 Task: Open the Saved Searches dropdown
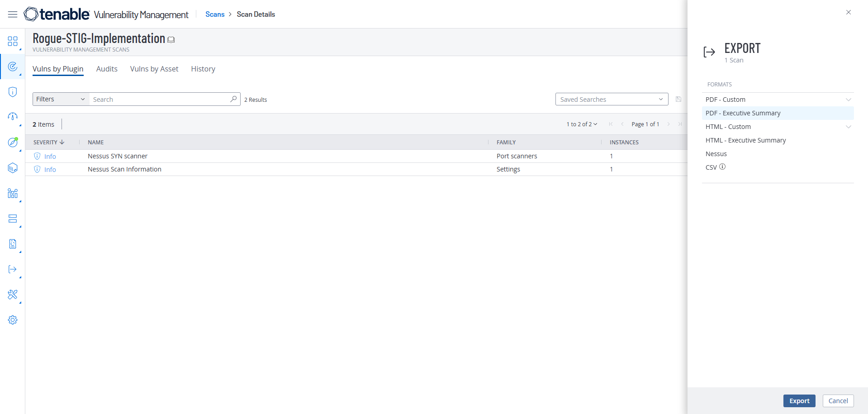tap(612, 99)
